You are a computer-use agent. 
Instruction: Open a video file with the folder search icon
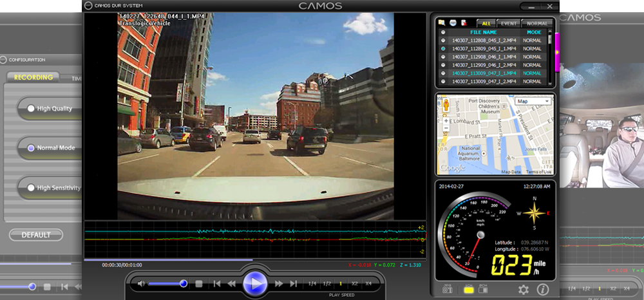tap(442, 23)
